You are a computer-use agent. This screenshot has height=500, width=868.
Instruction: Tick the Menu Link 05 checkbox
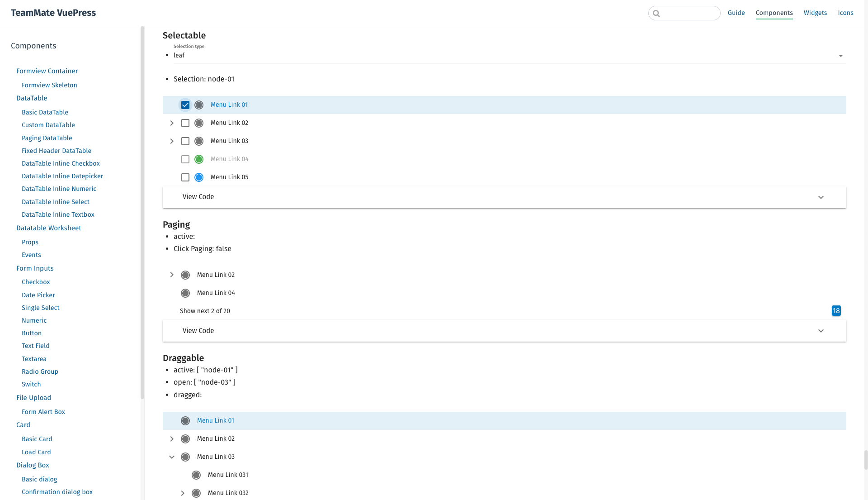[x=185, y=177]
